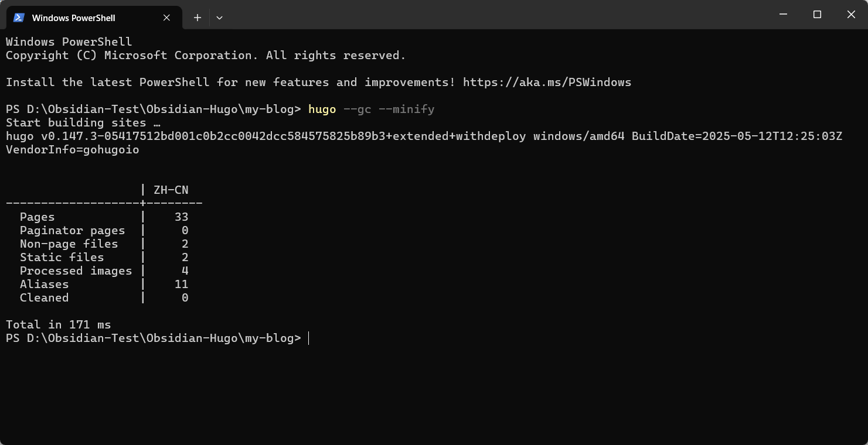Click the Total in 171 ms line
The width and height of the screenshot is (868, 445).
(x=58, y=324)
